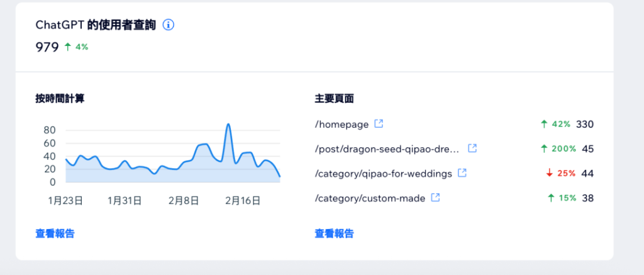Click the 1月23日 date label on chart axis

[65, 201]
